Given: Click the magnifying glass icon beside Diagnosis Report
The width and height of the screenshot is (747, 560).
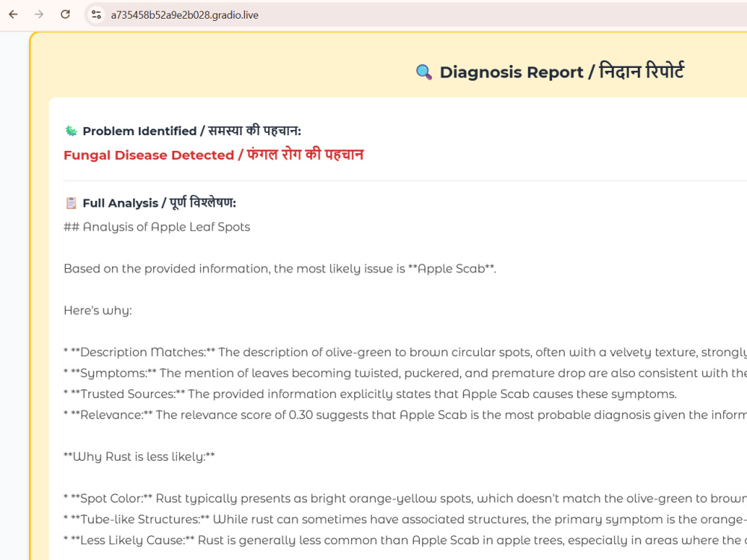Looking at the screenshot, I should point(424,72).
